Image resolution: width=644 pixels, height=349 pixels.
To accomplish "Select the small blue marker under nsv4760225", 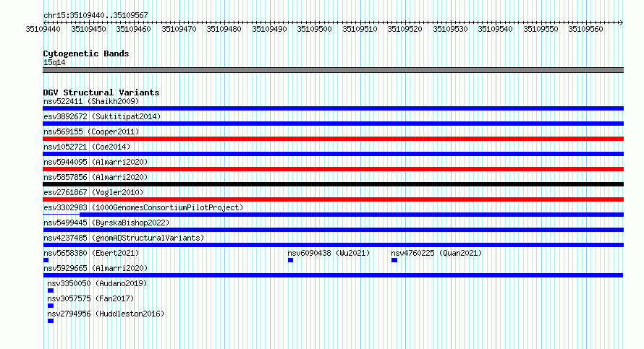I will 394,260.
